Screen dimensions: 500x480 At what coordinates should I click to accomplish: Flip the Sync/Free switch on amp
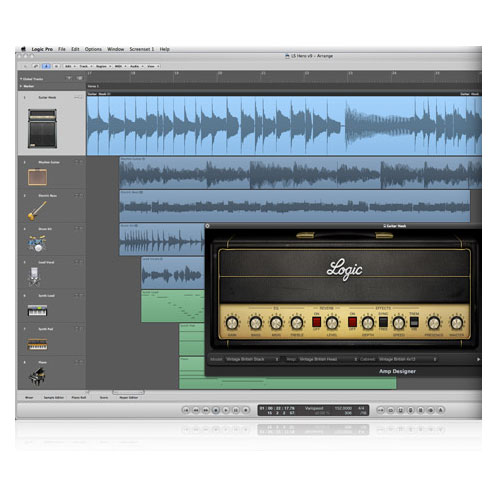383,322
